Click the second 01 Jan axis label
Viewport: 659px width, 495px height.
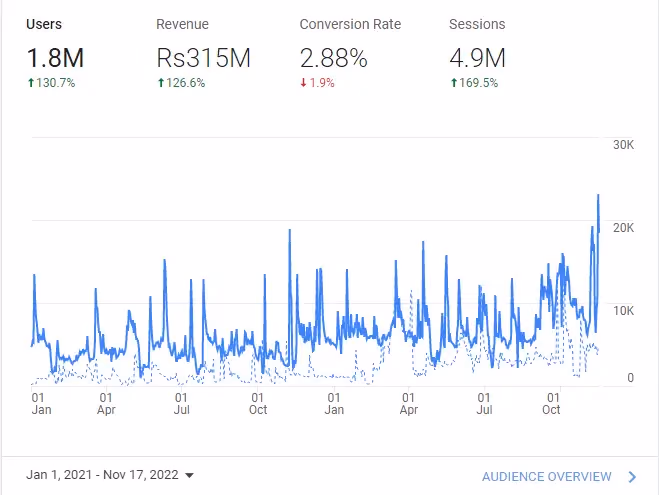[x=334, y=403]
